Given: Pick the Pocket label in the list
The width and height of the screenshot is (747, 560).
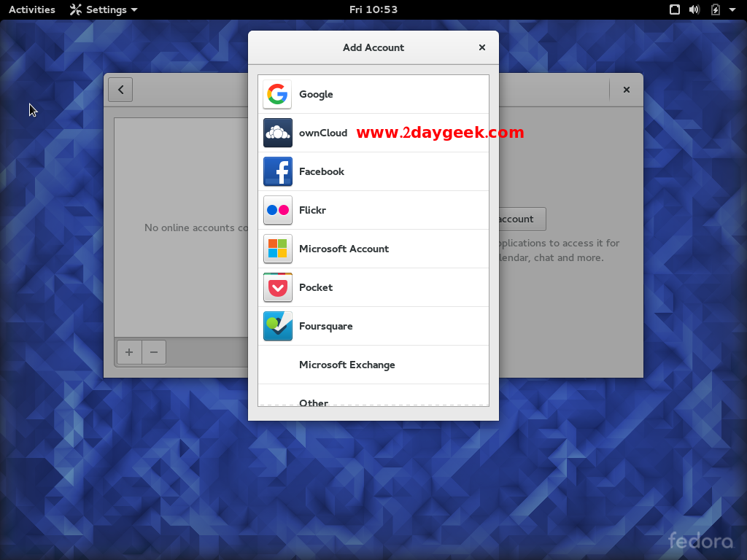Looking at the screenshot, I should click(x=316, y=287).
